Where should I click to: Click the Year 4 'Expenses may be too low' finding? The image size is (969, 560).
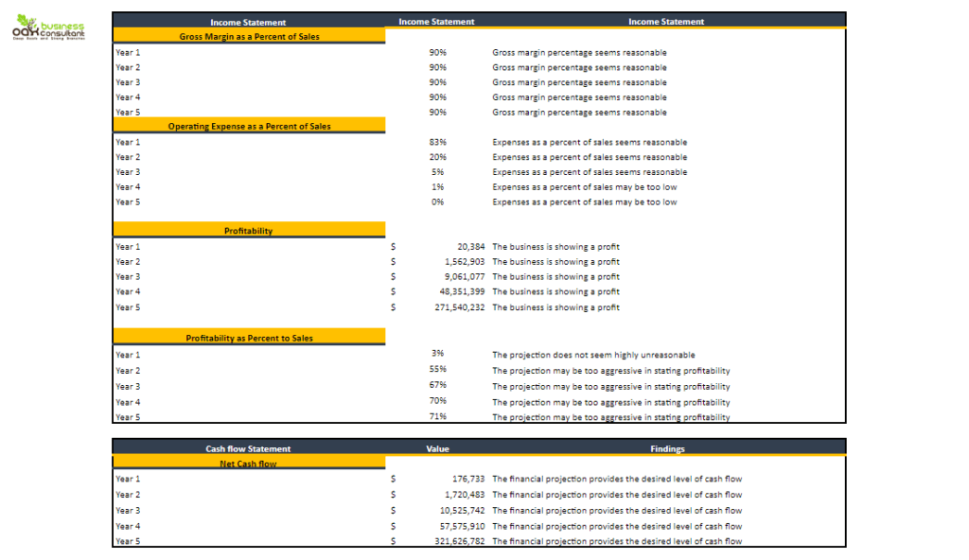coord(584,186)
